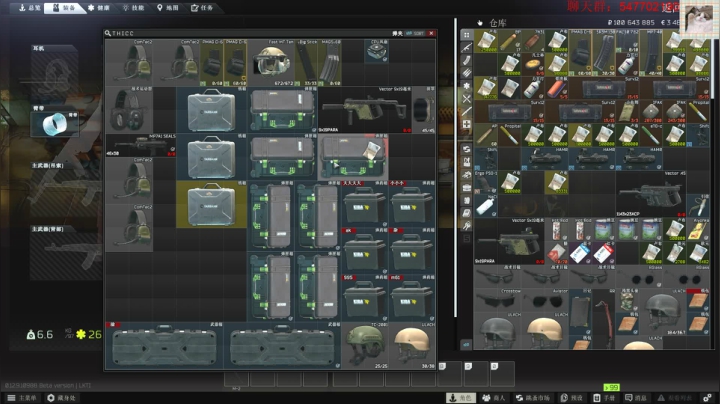
Task: Click the search magnifier in THICC window
Action: click(x=107, y=33)
